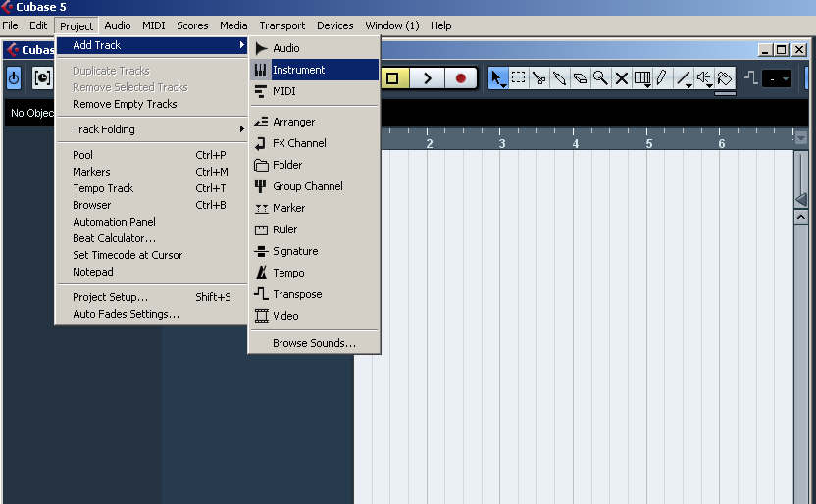Viewport: 816px width, 504px height.
Task: Expand the Add Track submenu arrow
Action: click(242, 45)
